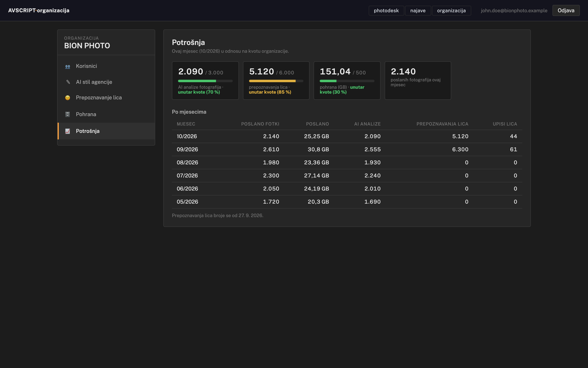Select the 05/2026 row month cell

pyautogui.click(x=187, y=202)
